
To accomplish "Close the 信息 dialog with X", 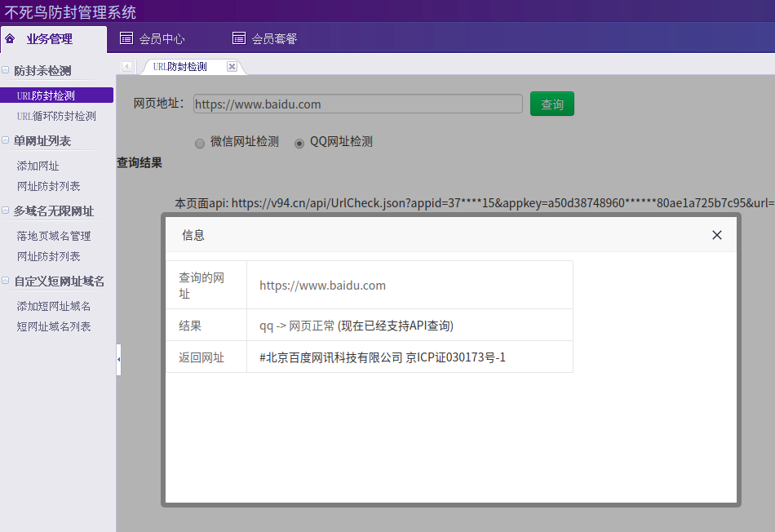I will click(x=717, y=235).
